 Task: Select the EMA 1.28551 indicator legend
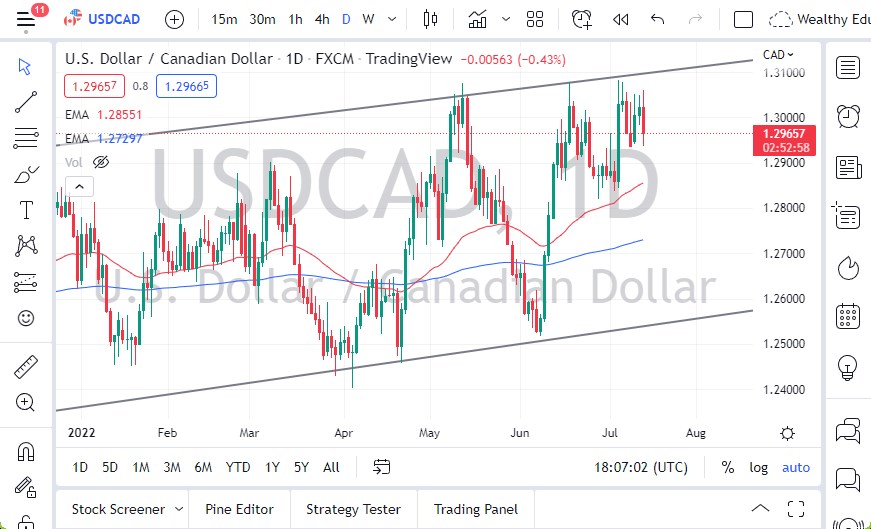pyautogui.click(x=103, y=114)
